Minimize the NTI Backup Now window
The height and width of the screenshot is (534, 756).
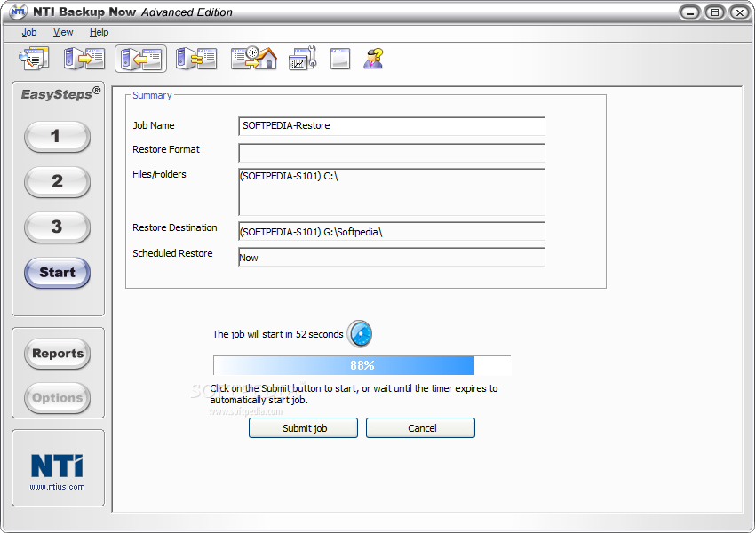pyautogui.click(x=690, y=12)
